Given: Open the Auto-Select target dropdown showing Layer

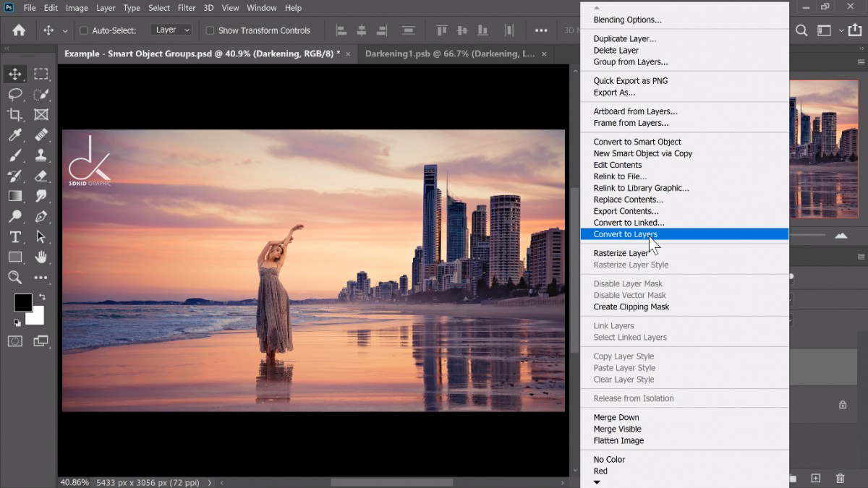Looking at the screenshot, I should tap(171, 30).
